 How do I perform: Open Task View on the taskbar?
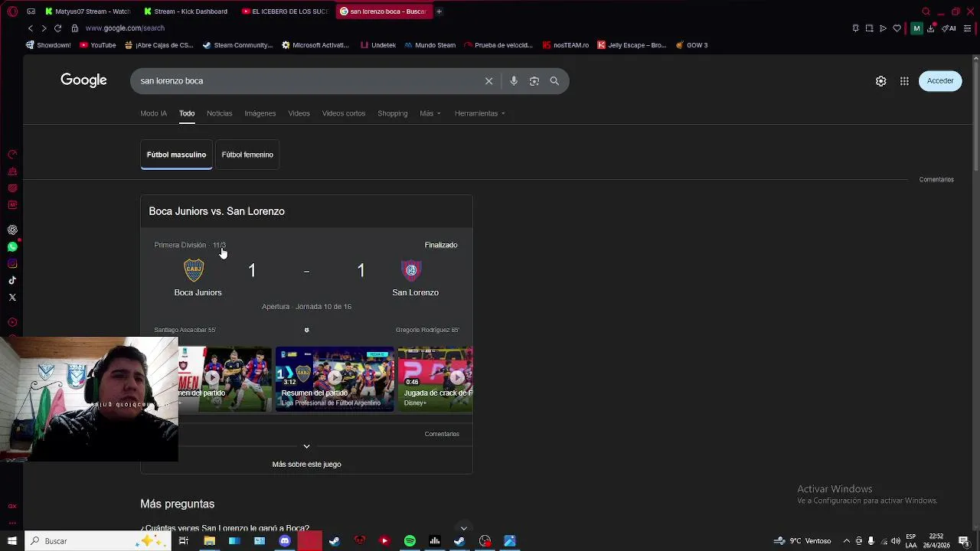point(184,541)
